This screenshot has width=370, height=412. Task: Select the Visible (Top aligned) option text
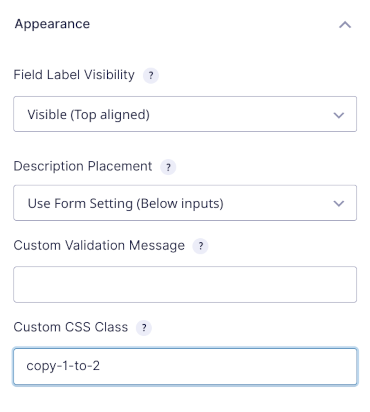coord(88,115)
